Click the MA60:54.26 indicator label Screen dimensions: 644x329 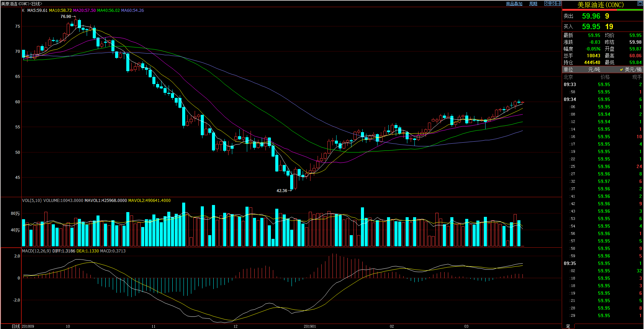click(x=132, y=11)
